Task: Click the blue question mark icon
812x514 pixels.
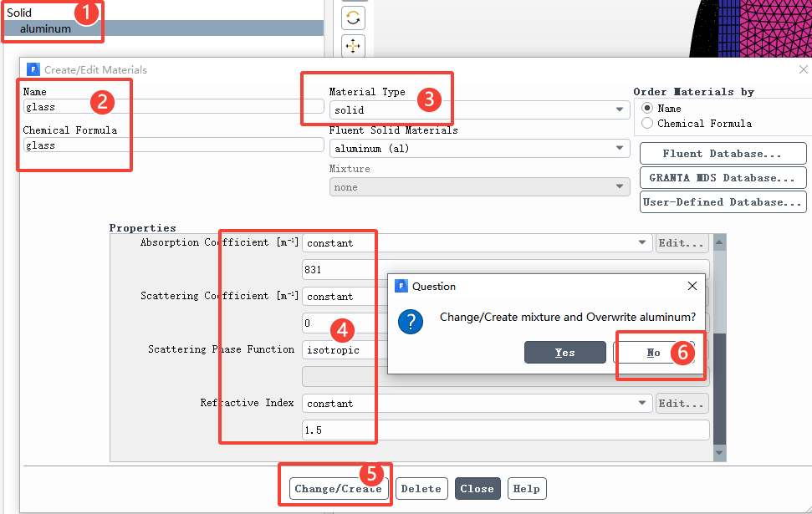Action: (x=411, y=322)
